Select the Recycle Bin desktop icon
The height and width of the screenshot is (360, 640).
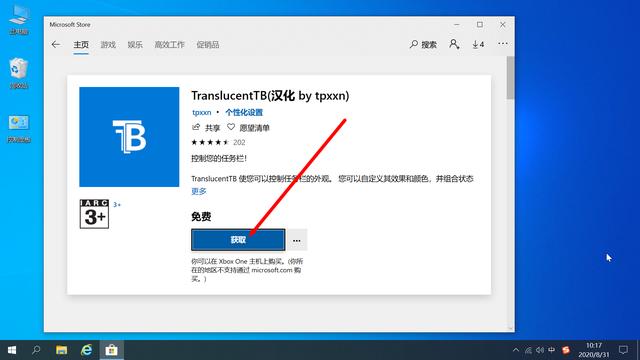[x=18, y=73]
